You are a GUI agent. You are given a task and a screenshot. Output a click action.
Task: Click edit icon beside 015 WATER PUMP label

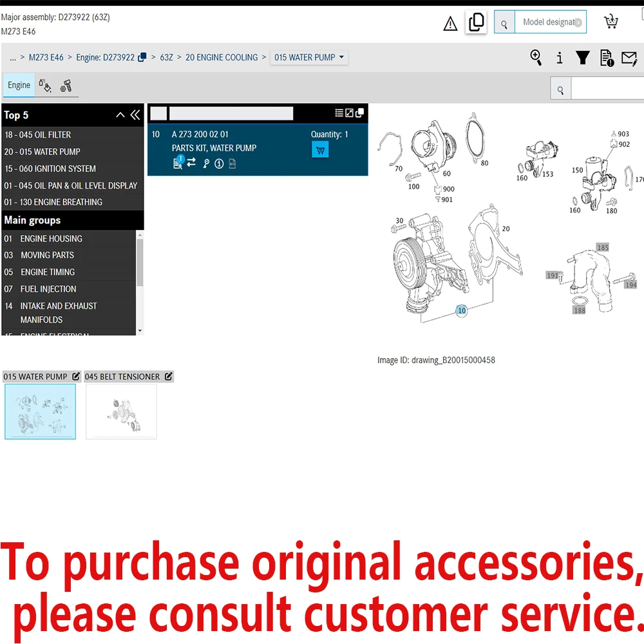(x=76, y=376)
